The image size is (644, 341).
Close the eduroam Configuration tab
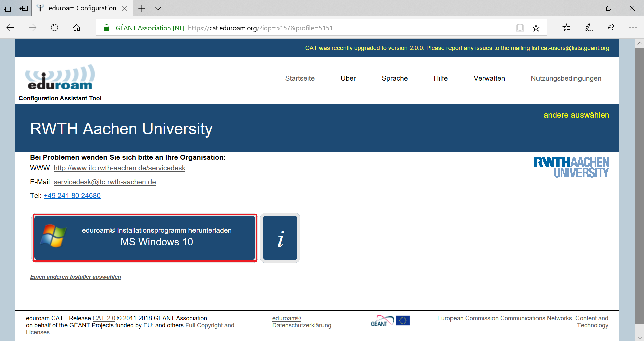(x=124, y=8)
